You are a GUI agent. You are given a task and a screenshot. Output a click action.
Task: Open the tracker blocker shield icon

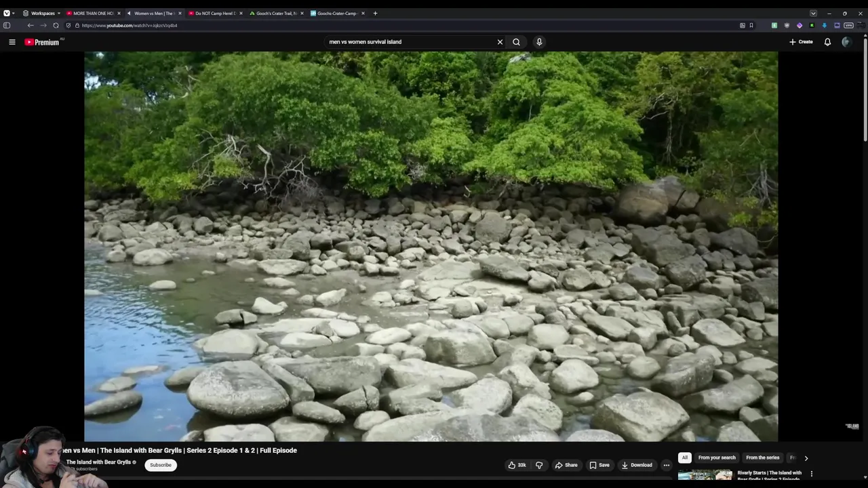pos(68,26)
